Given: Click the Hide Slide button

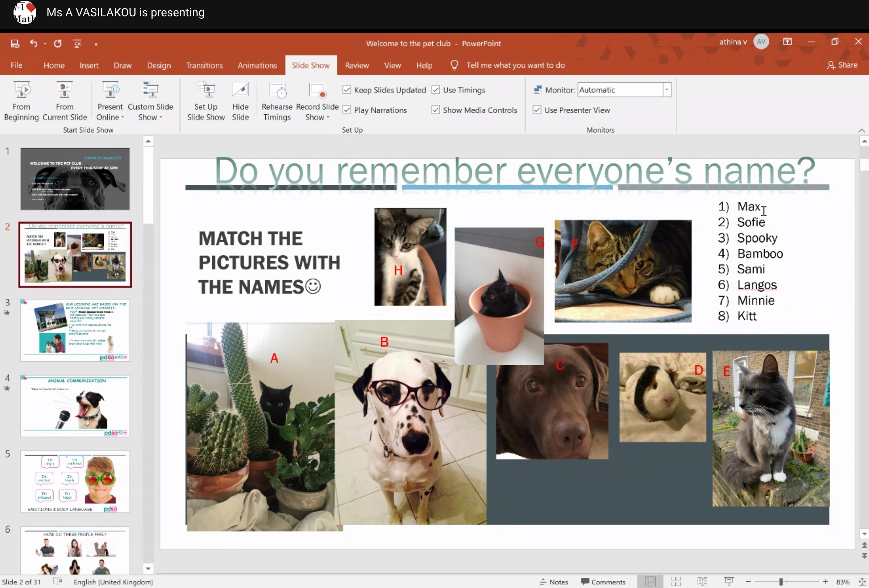Looking at the screenshot, I should pos(240,101).
